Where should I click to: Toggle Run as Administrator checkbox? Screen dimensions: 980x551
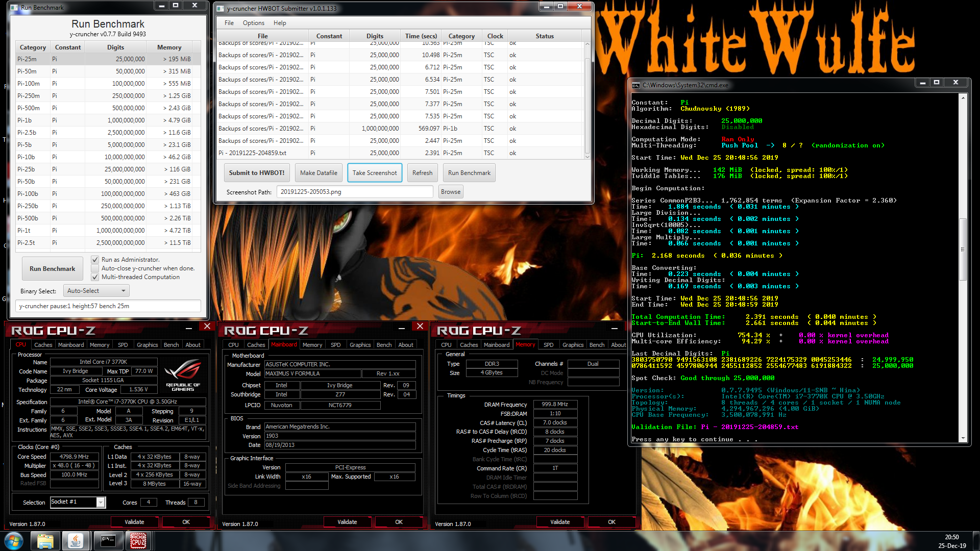95,260
